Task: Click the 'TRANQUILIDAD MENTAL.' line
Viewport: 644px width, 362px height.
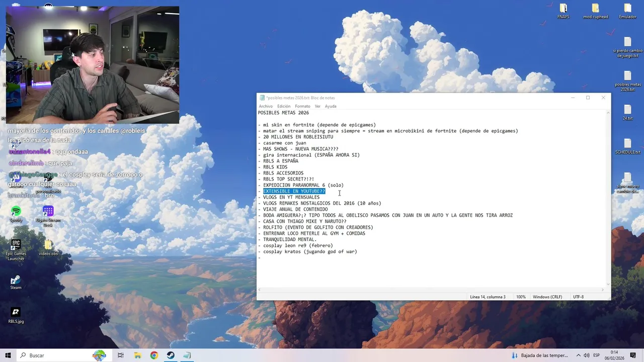Action: coord(287,239)
